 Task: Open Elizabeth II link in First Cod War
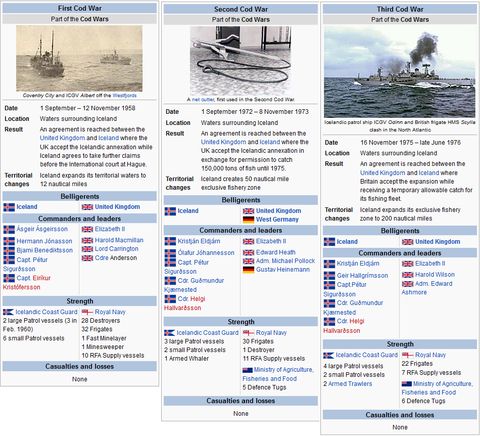(110, 229)
